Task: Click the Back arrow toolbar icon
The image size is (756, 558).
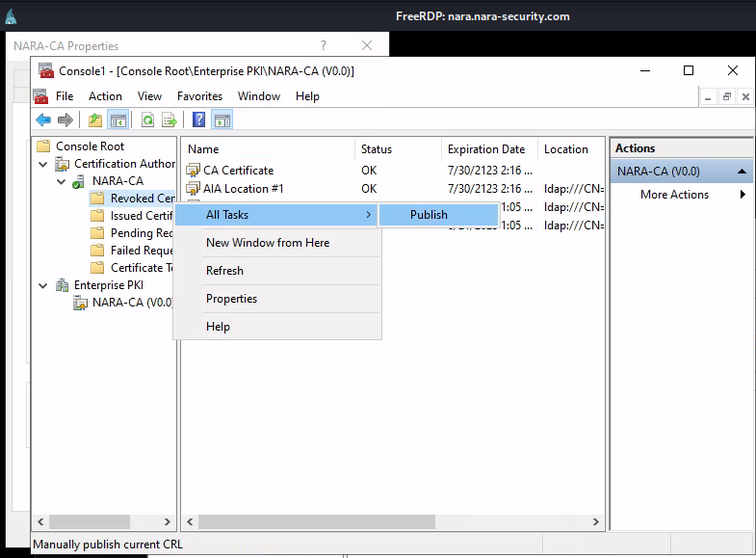Action: 43,120
